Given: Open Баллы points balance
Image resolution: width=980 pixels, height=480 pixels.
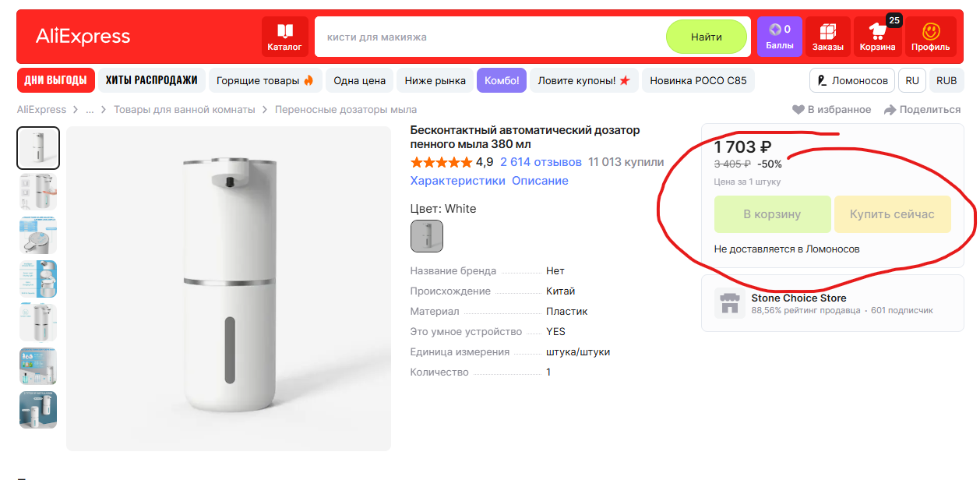Looking at the screenshot, I should pyautogui.click(x=779, y=37).
